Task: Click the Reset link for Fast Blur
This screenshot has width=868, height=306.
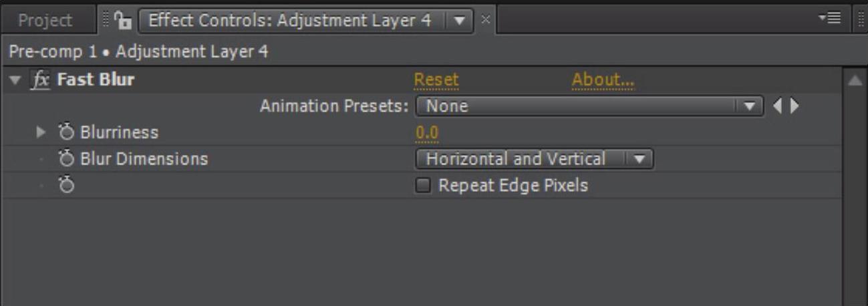Action: click(x=436, y=80)
